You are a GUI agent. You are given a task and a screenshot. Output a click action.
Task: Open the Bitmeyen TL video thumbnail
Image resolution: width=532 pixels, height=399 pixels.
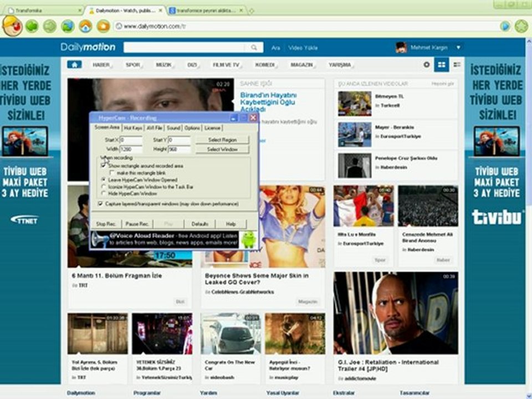pos(355,104)
